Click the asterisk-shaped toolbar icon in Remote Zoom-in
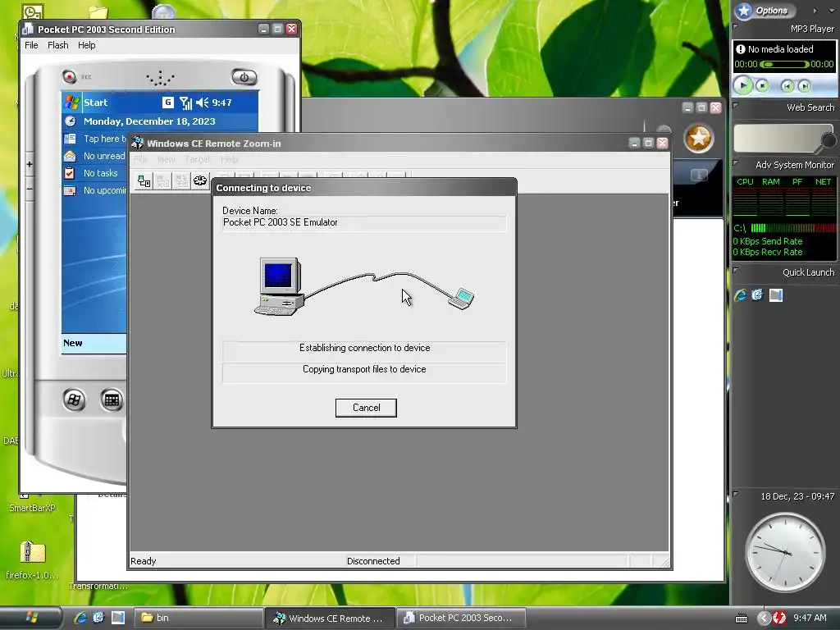Screen dimensions: 840x630 pyautogui.click(x=200, y=181)
